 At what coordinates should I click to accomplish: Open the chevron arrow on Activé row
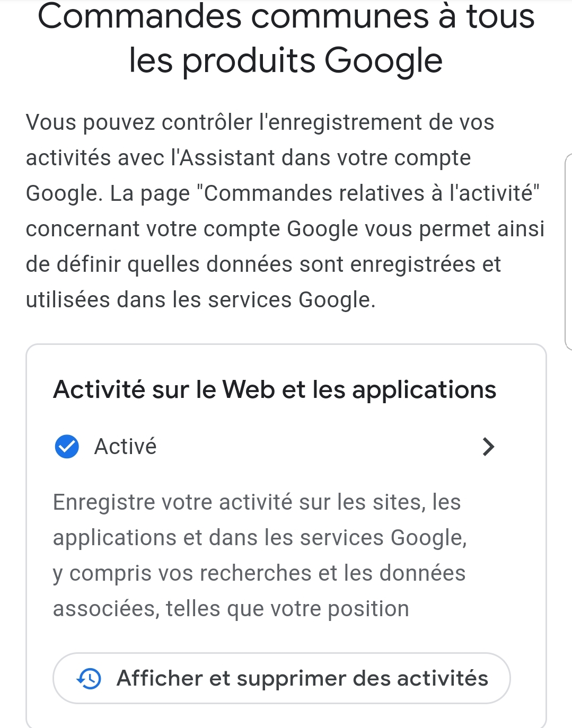point(488,447)
